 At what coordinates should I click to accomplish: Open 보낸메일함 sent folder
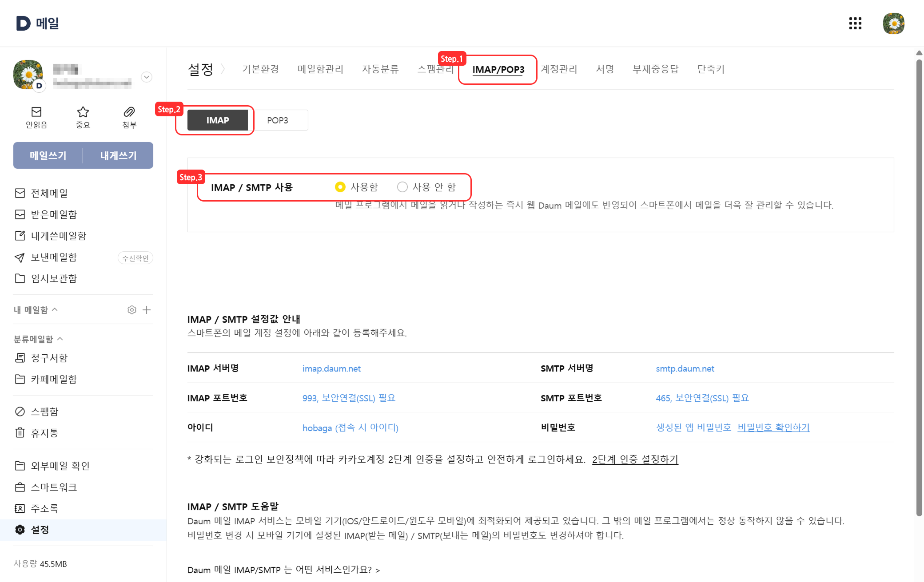(54, 257)
